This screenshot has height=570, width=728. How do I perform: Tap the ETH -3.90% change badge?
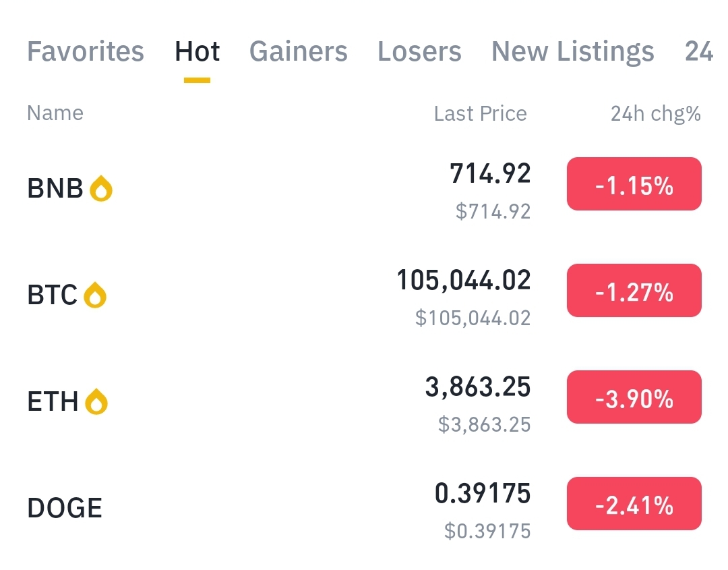[x=634, y=397]
